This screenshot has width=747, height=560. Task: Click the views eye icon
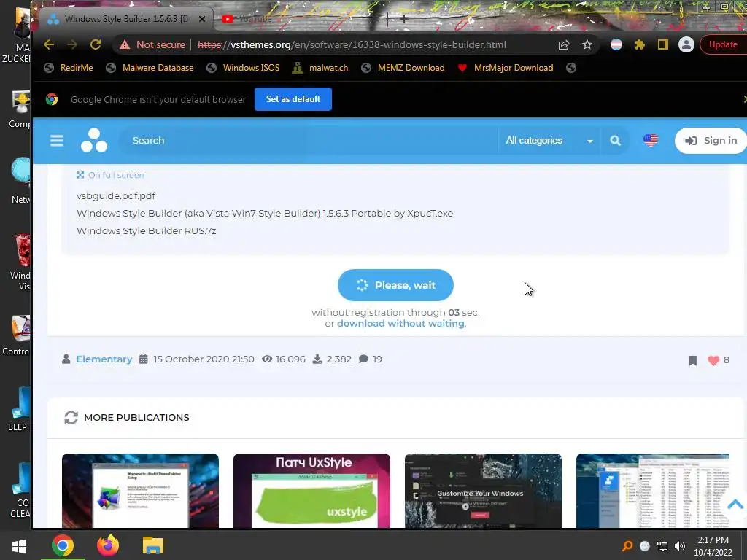click(267, 359)
